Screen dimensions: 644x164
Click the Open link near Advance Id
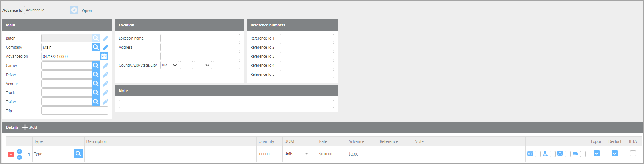[x=87, y=11]
